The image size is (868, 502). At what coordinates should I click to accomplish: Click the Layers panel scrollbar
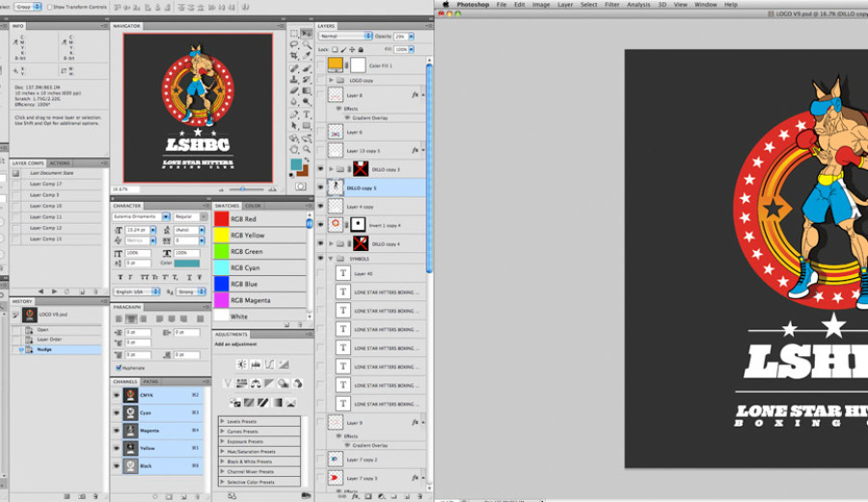[429, 166]
